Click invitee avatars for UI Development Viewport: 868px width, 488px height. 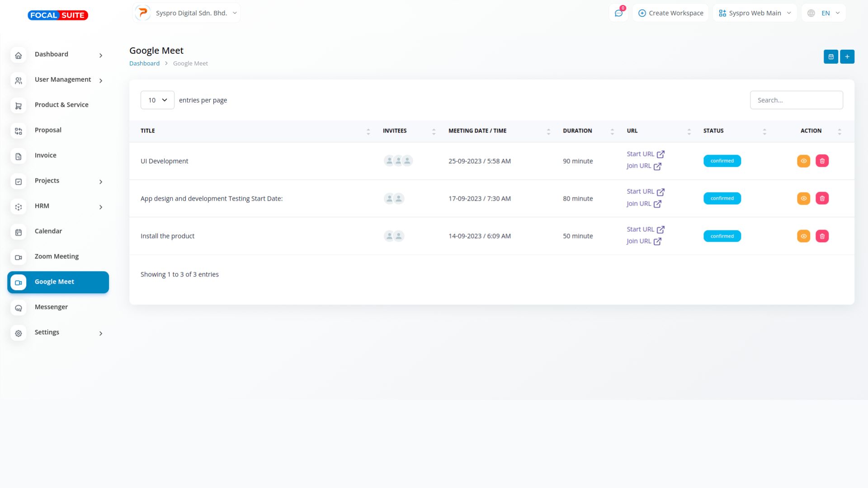[398, 161]
